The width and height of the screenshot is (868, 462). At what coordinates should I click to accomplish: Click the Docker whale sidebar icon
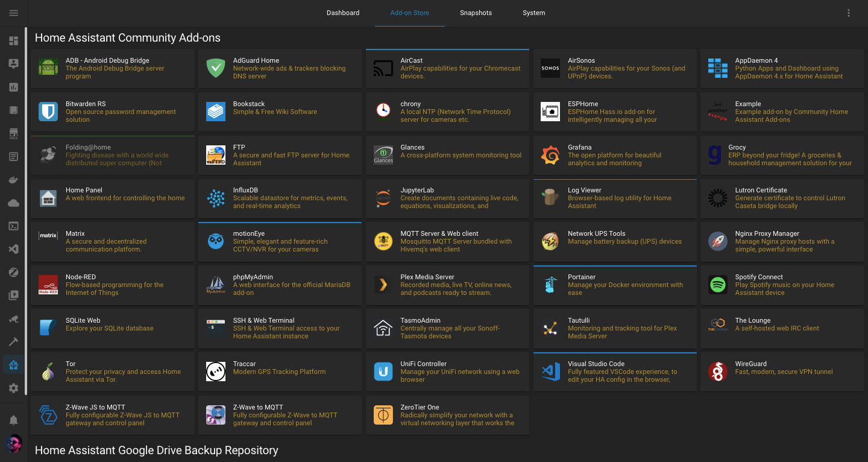tap(13, 180)
